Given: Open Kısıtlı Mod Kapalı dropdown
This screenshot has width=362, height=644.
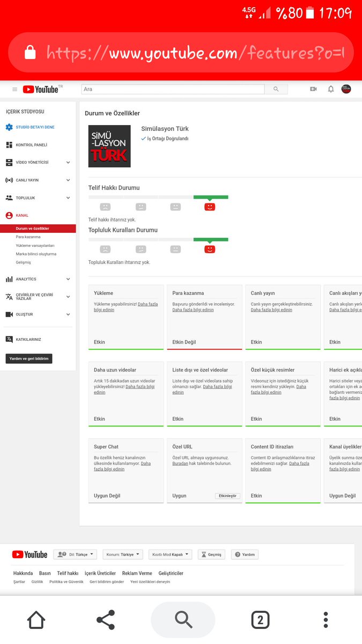Looking at the screenshot, I should point(170,554).
